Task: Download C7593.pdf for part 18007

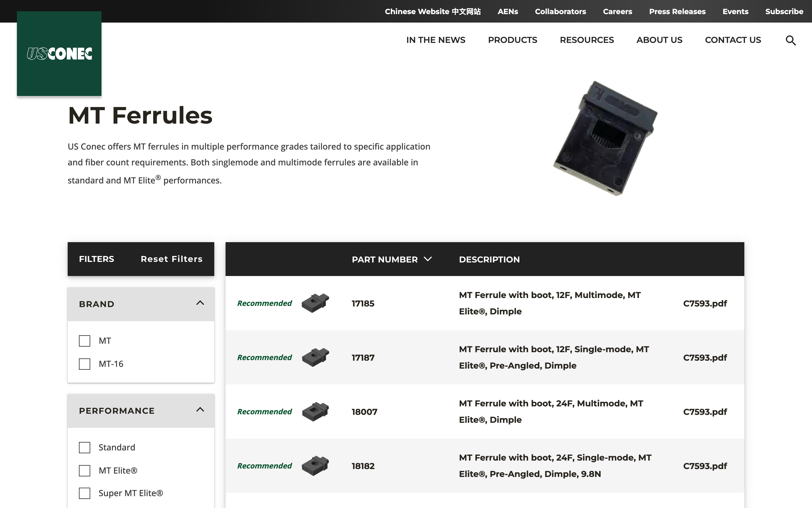Action: pos(705,412)
